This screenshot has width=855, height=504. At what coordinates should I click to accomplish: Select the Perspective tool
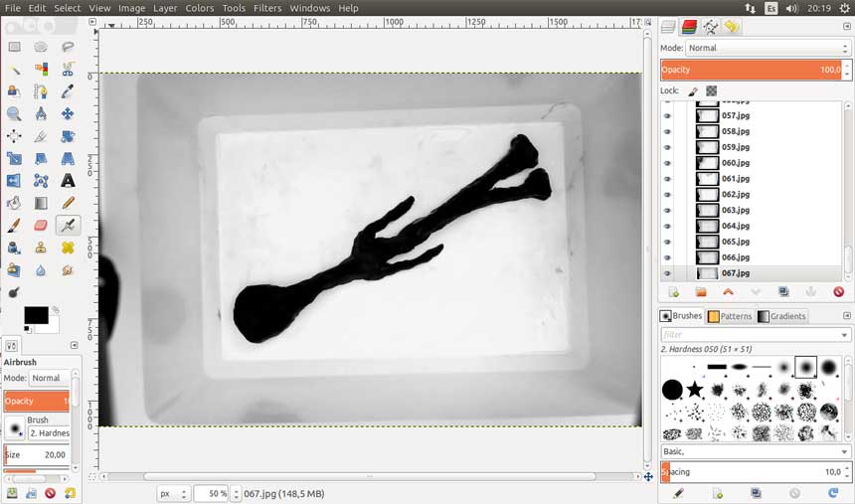click(x=68, y=159)
